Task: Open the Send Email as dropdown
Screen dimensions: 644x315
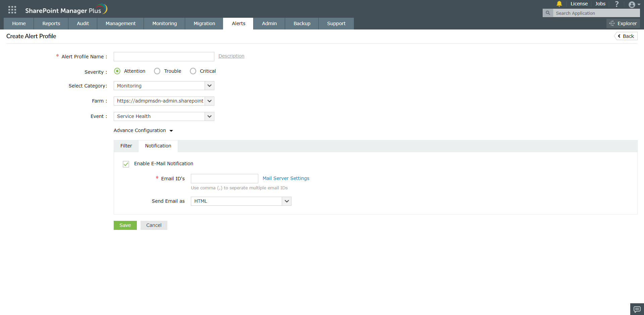Action: coord(286,201)
